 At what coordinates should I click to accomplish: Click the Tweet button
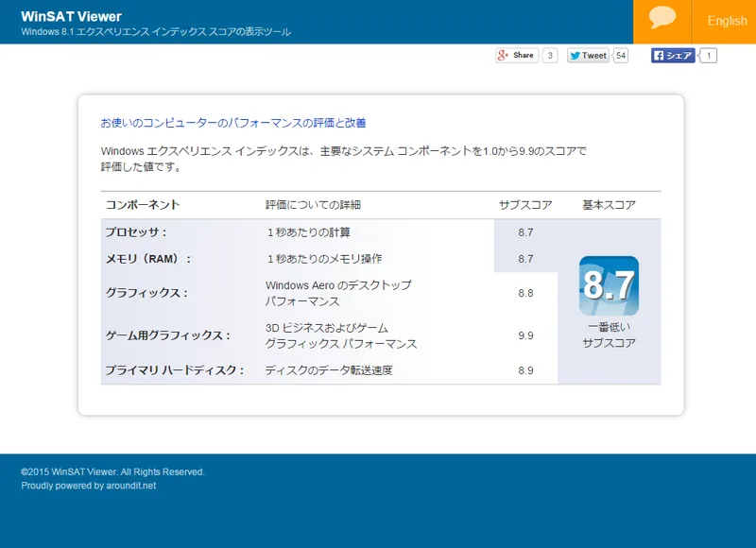tap(591, 55)
